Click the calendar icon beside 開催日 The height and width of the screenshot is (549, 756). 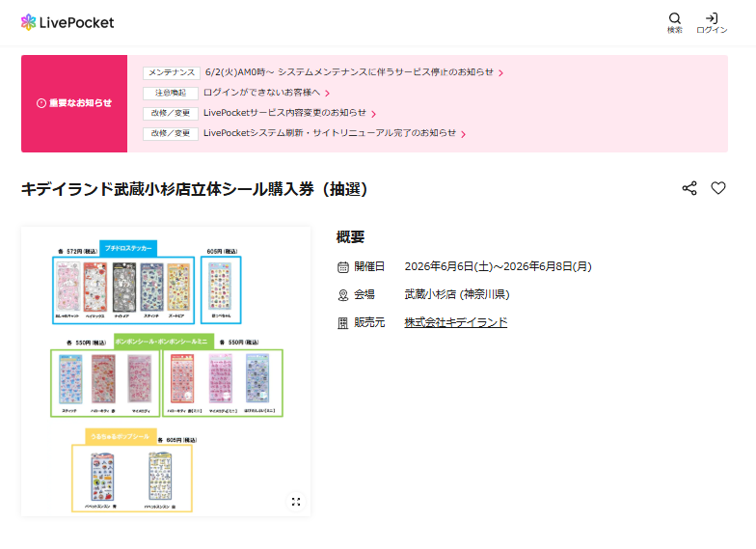click(x=343, y=266)
